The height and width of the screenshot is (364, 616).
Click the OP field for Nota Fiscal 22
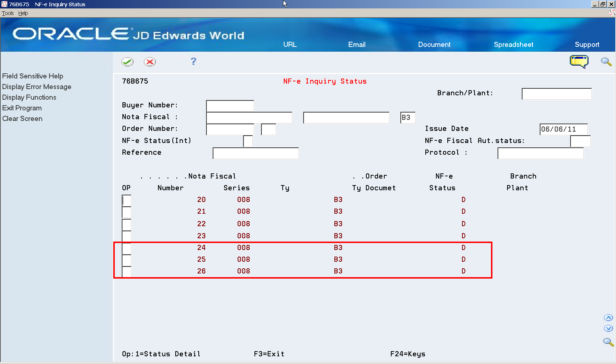[126, 225]
